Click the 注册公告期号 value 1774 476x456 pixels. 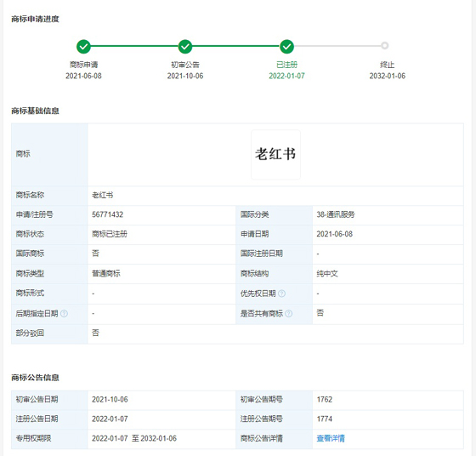(x=325, y=419)
